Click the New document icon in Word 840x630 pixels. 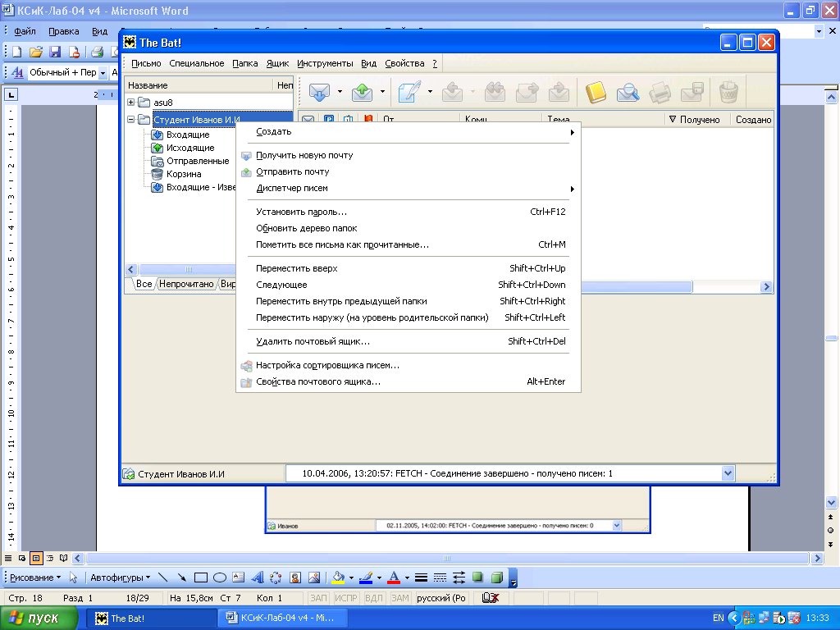tap(16, 52)
